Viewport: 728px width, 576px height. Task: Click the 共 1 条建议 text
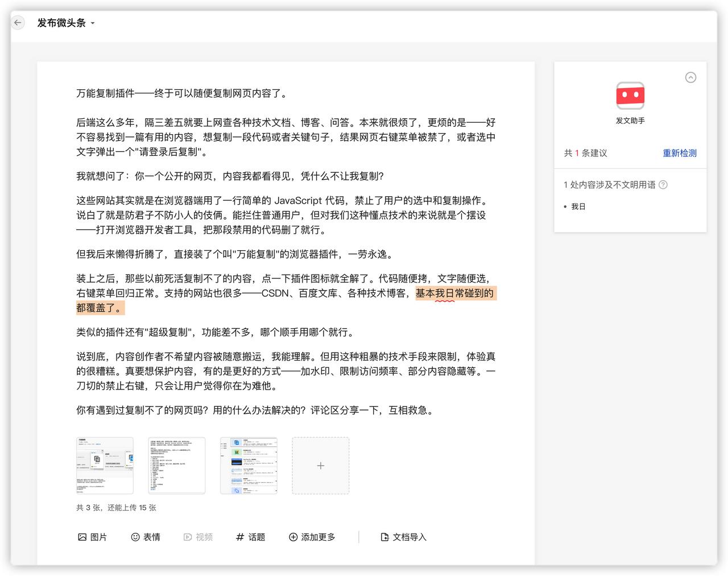[x=585, y=153]
